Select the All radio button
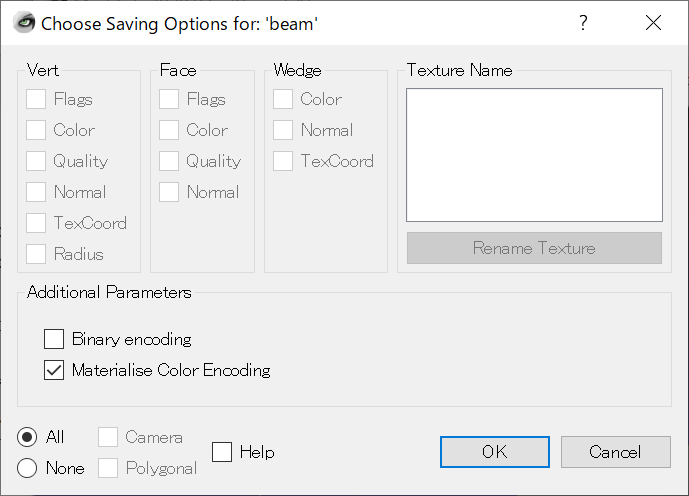 (28, 437)
